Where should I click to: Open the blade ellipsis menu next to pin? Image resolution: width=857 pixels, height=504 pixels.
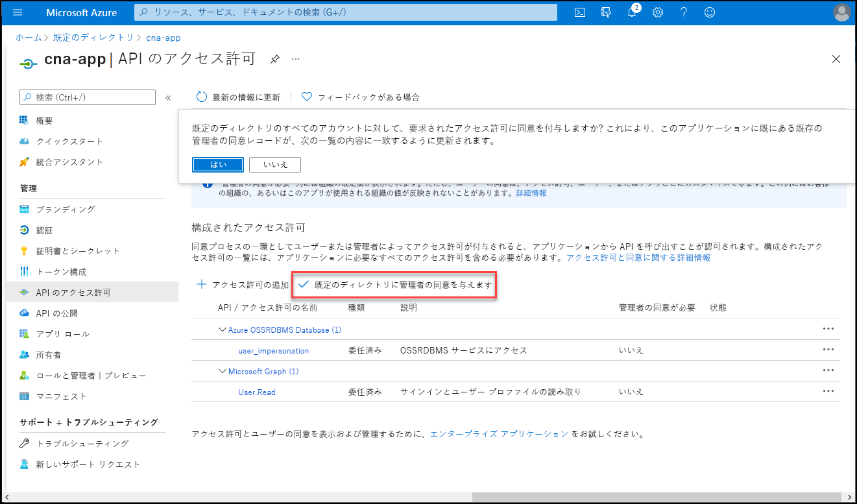(x=296, y=59)
